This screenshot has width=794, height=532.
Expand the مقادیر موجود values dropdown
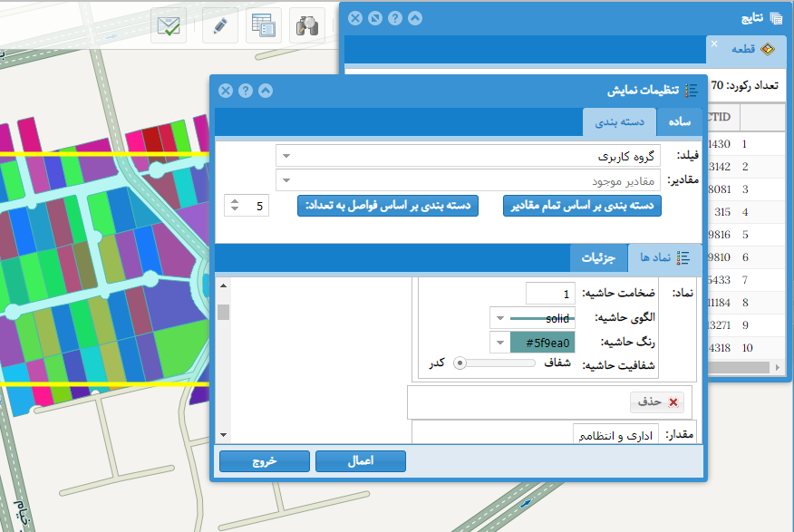click(468, 180)
